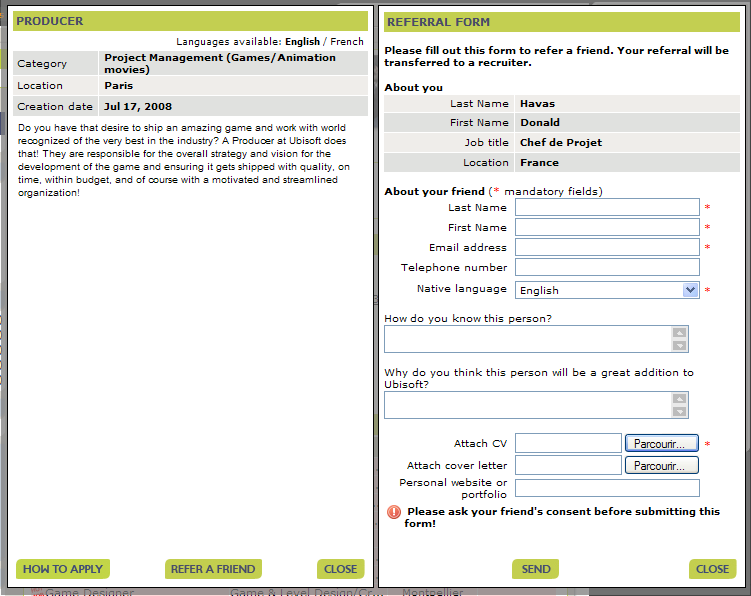
Task: Click the Attach cover letter path field
Action: 569,465
